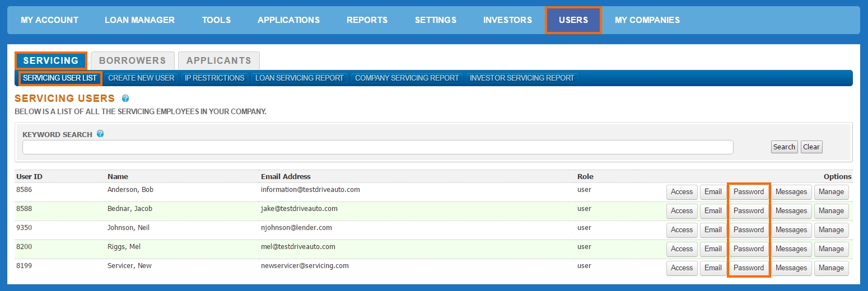Open the My Companies menu
This screenshot has width=868, height=291.
coord(647,20)
